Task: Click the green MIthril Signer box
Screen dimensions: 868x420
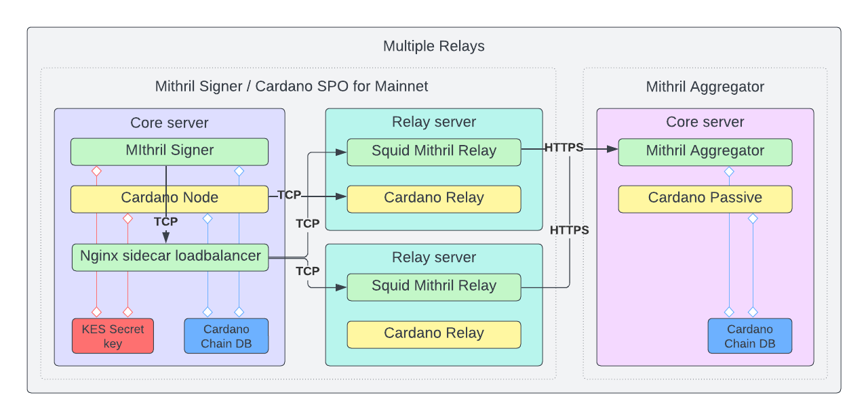Action: point(170,151)
